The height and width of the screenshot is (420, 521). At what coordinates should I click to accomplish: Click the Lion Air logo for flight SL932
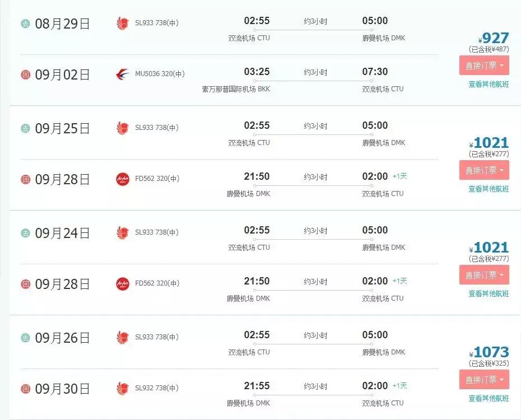[x=122, y=388]
